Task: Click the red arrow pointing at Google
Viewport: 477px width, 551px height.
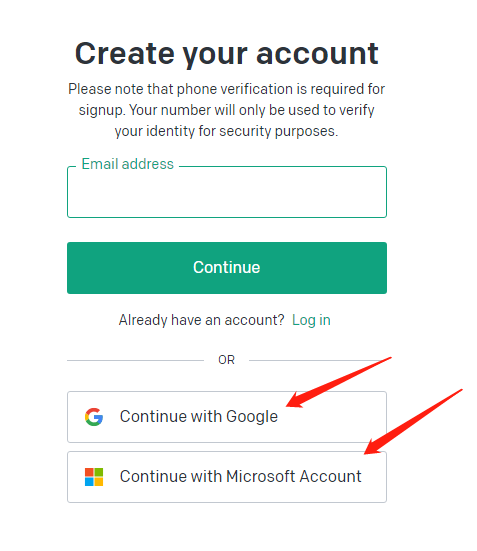Action: (x=339, y=382)
